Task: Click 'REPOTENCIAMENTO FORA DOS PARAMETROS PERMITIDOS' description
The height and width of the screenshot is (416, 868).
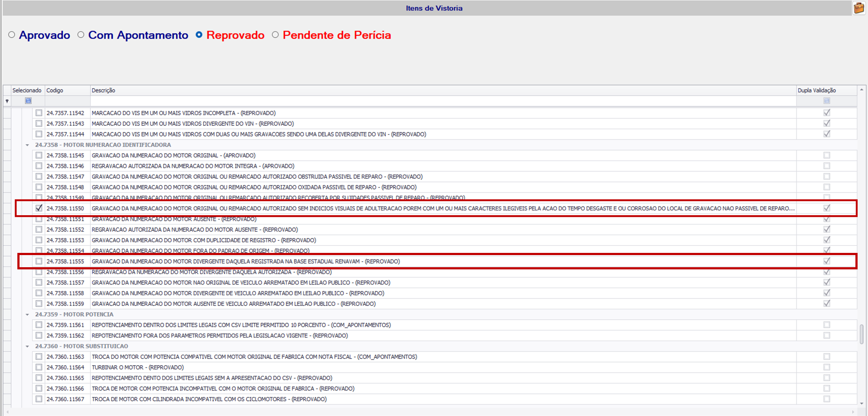Action: (220, 336)
